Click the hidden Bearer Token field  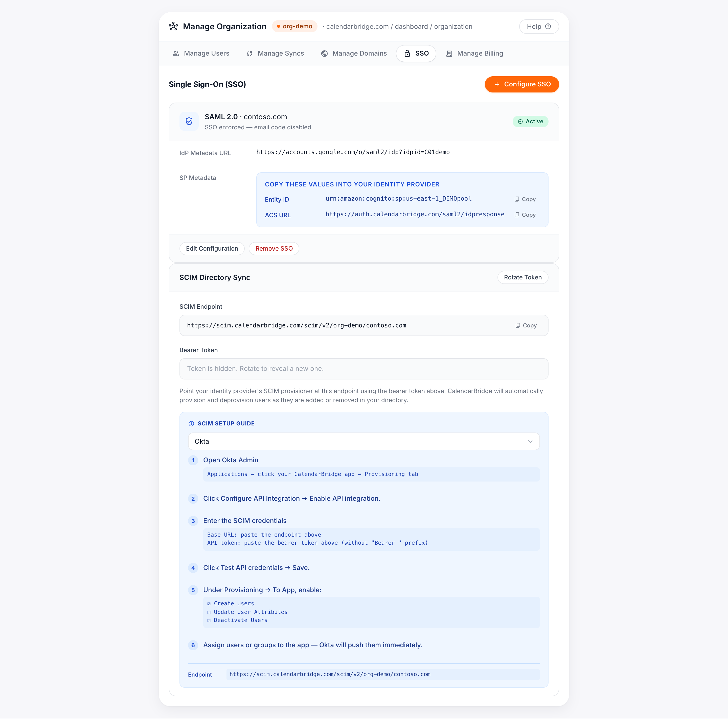364,369
